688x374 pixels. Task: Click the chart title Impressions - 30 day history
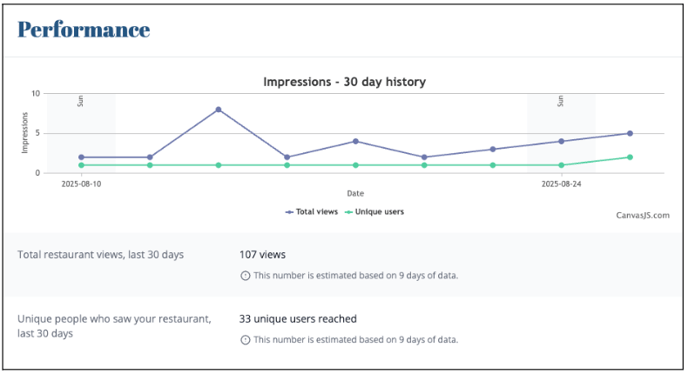pos(344,82)
